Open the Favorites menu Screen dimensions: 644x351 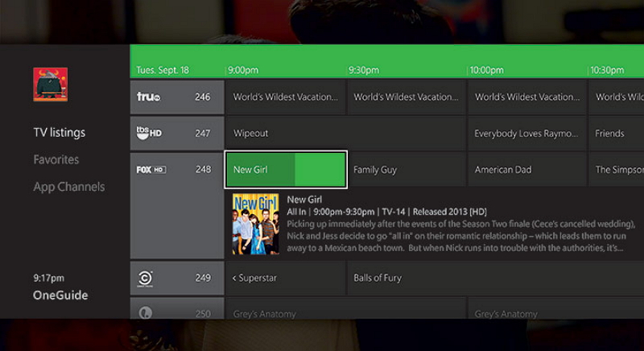click(x=56, y=159)
